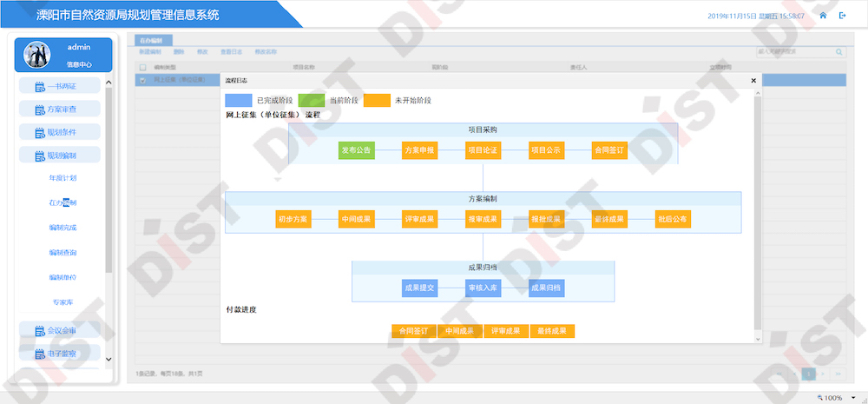Uncheck the 网上征集 row checkbox
Image resolution: width=868 pixels, height=404 pixels.
pos(142,80)
